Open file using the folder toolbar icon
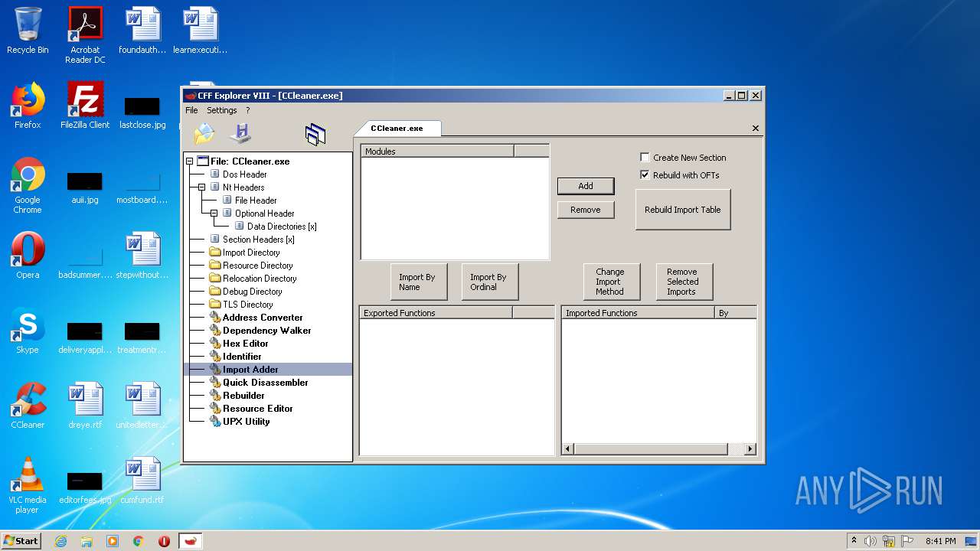This screenshot has height=551, width=980. coord(204,134)
